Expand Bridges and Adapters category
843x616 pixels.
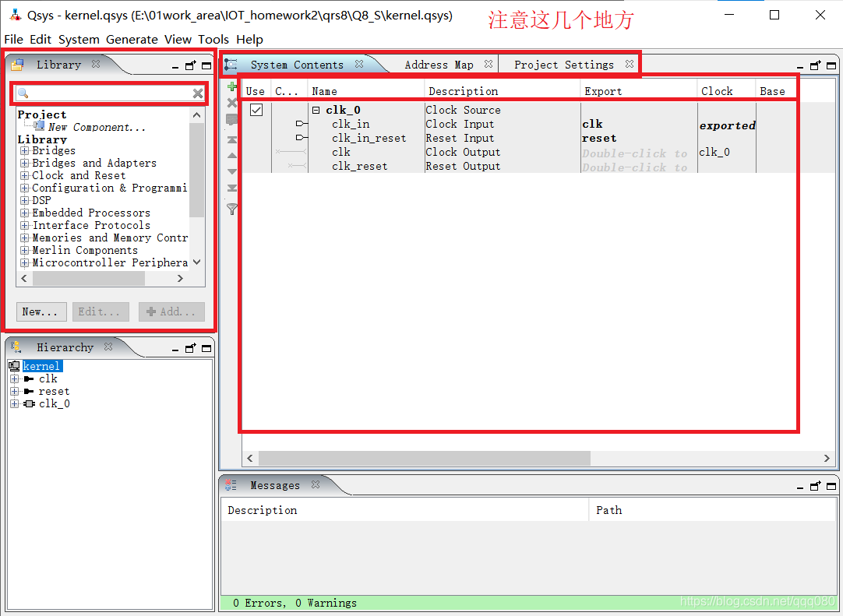25,163
